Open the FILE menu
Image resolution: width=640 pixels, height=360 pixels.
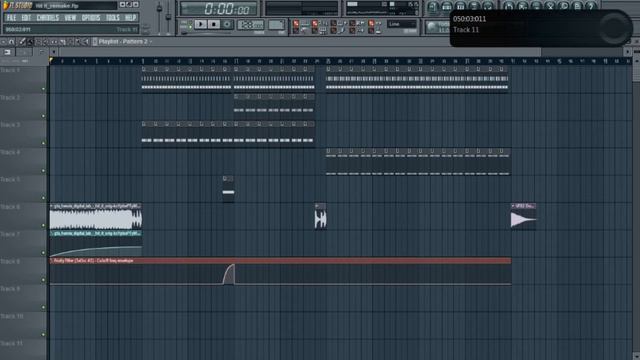tap(11, 18)
